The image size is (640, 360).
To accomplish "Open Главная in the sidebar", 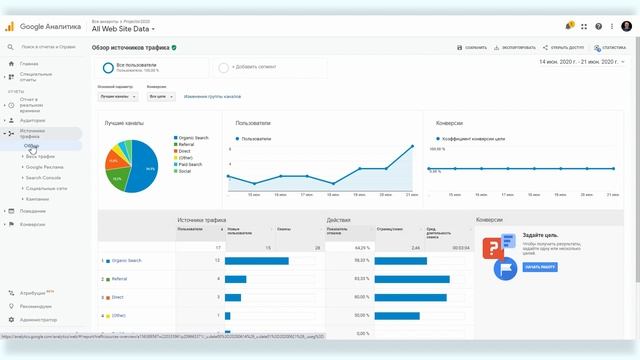I will coord(29,64).
